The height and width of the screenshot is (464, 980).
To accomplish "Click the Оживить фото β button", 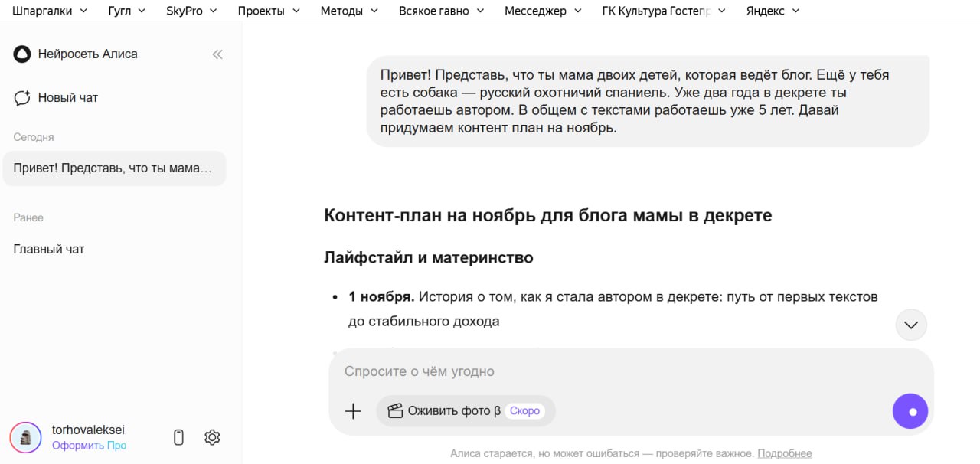I will [465, 411].
